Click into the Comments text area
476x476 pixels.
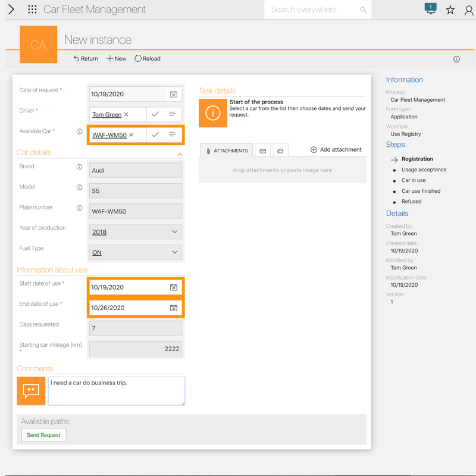pyautogui.click(x=116, y=390)
